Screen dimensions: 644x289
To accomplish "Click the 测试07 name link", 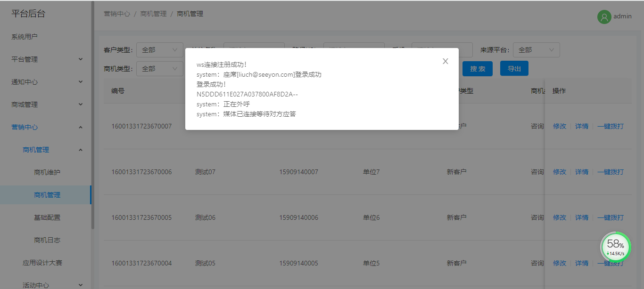I will [205, 172].
